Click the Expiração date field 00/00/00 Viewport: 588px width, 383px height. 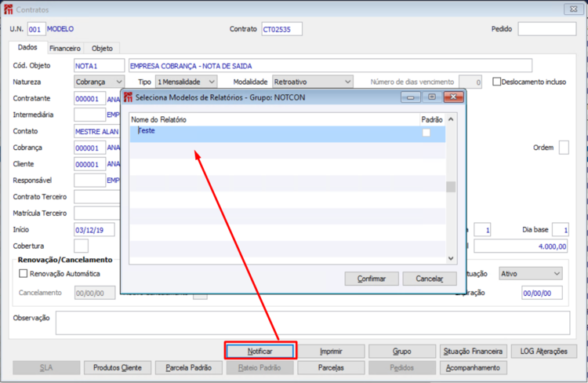pos(542,293)
